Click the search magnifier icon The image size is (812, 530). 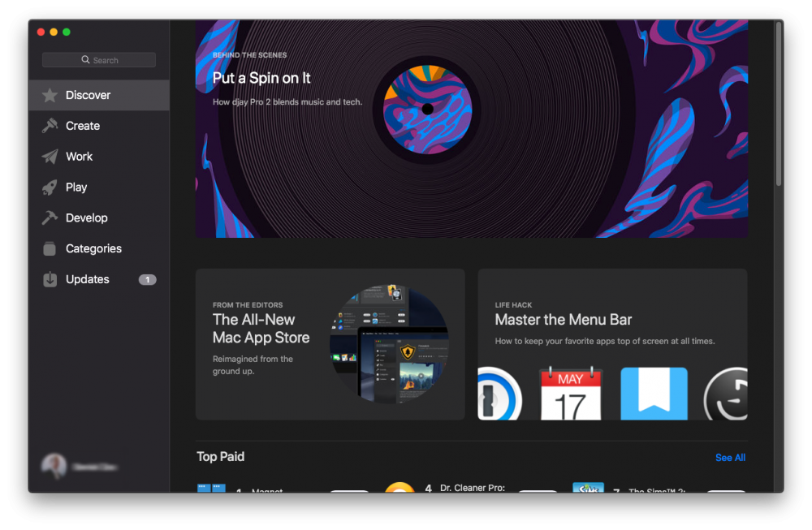(x=85, y=60)
